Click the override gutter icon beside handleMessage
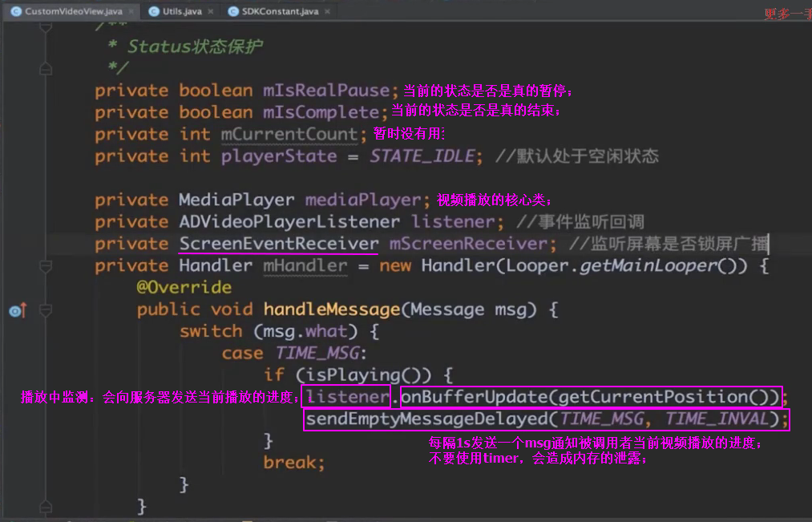Screen dimensions: 812x522 tap(17, 311)
